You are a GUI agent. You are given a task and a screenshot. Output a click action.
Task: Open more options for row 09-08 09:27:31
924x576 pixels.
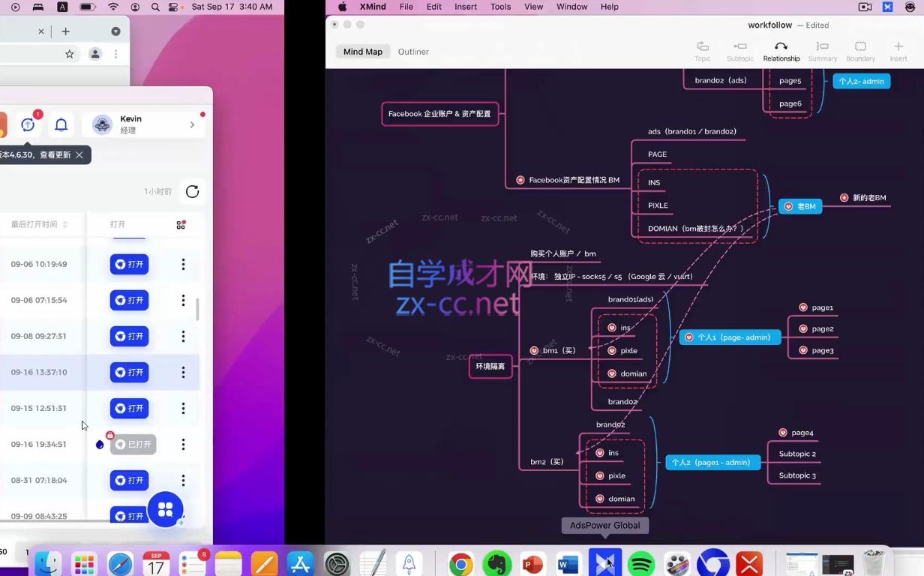point(183,336)
